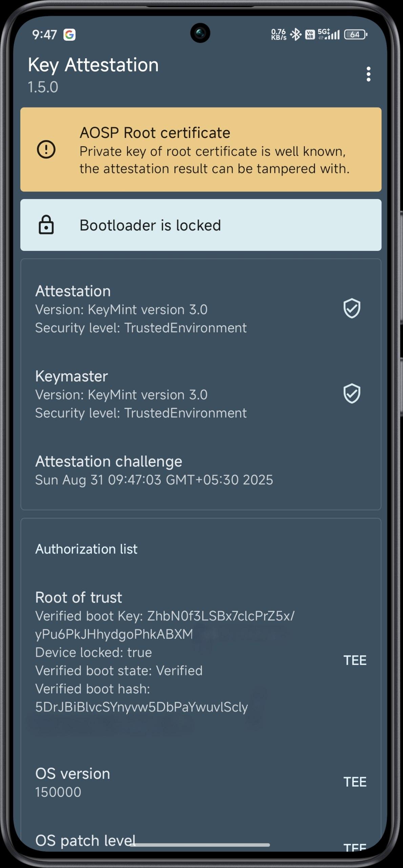
Task: Tap the TEE label beside Root of trust
Action: point(355,660)
